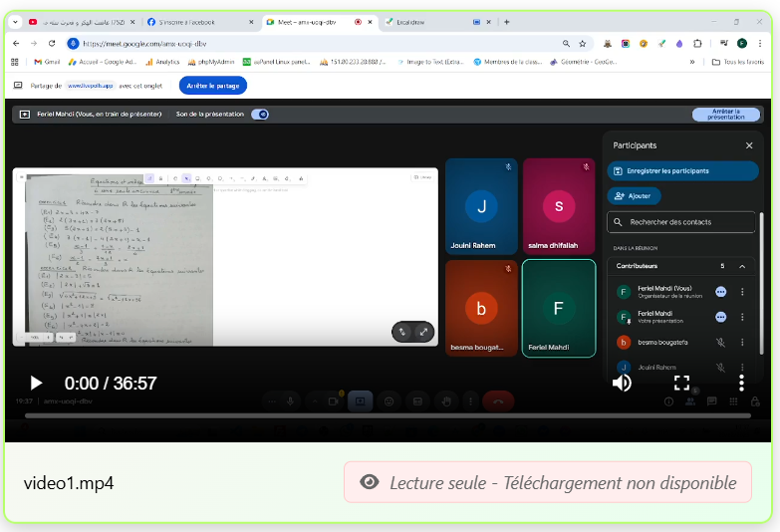The width and height of the screenshot is (780, 532).
Task: Switch to the Facebook browser tab
Action: (198, 21)
